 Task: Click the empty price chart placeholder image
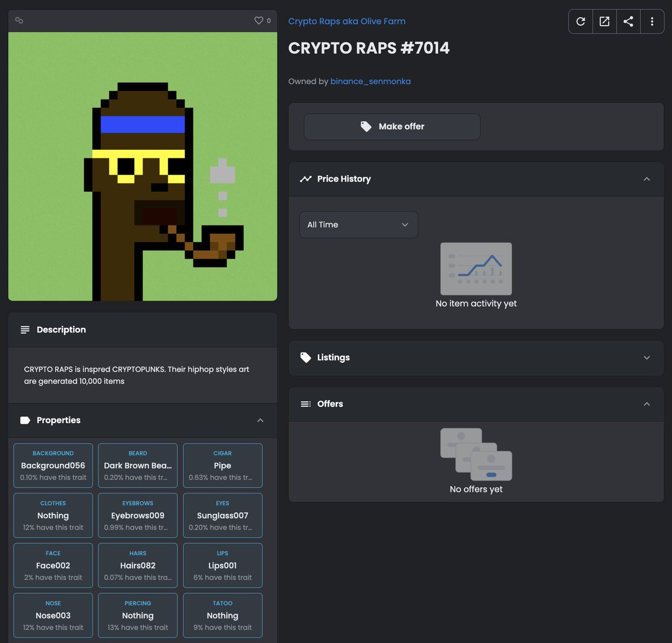[x=476, y=269]
